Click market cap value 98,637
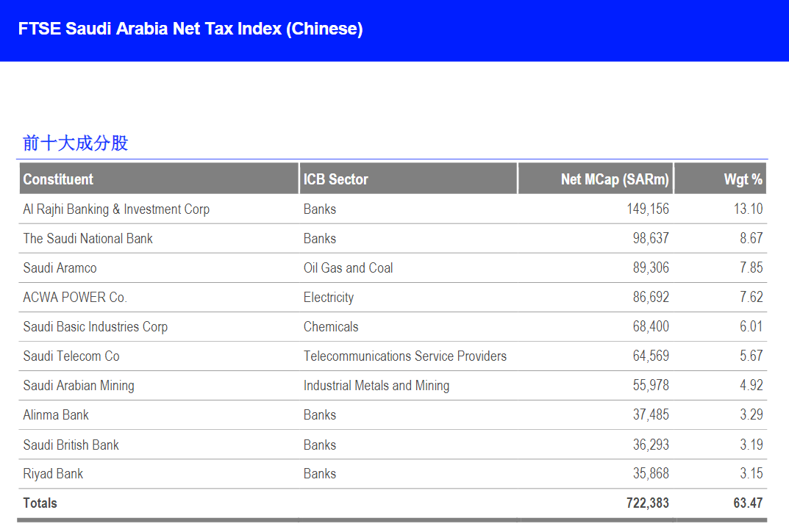789x532 pixels. tap(651, 238)
